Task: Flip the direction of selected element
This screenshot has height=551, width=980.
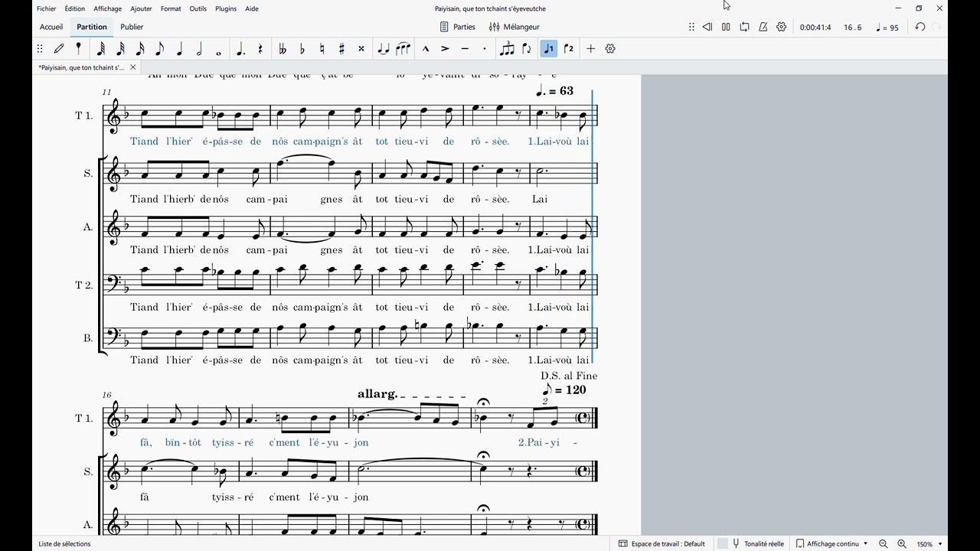Action: click(527, 48)
